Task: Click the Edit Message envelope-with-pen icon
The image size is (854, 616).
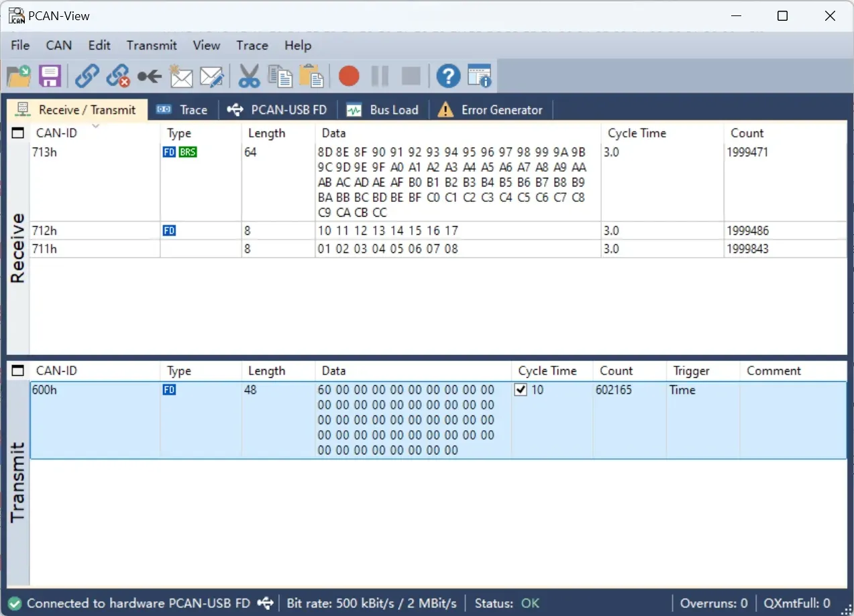Action: [x=212, y=76]
